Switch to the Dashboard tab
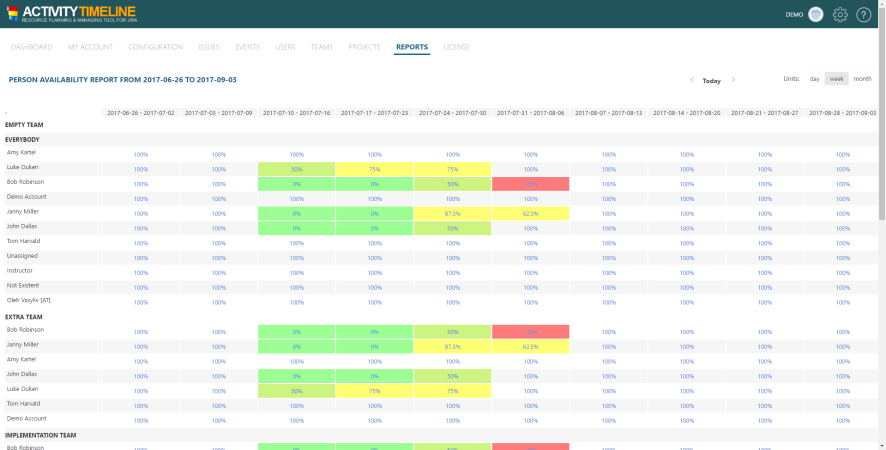The image size is (886, 450). (x=31, y=47)
